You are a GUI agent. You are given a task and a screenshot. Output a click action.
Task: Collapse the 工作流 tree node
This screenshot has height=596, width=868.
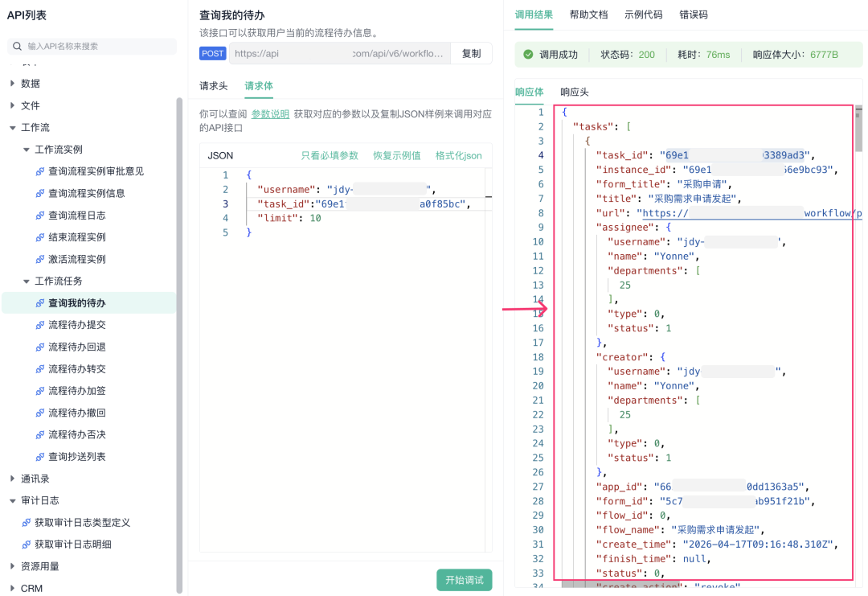(x=12, y=127)
